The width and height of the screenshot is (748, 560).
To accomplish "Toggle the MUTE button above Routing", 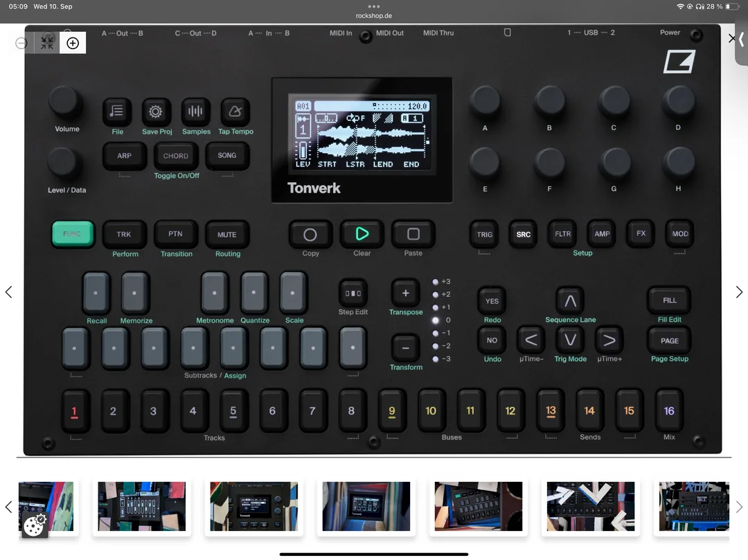I will [227, 235].
